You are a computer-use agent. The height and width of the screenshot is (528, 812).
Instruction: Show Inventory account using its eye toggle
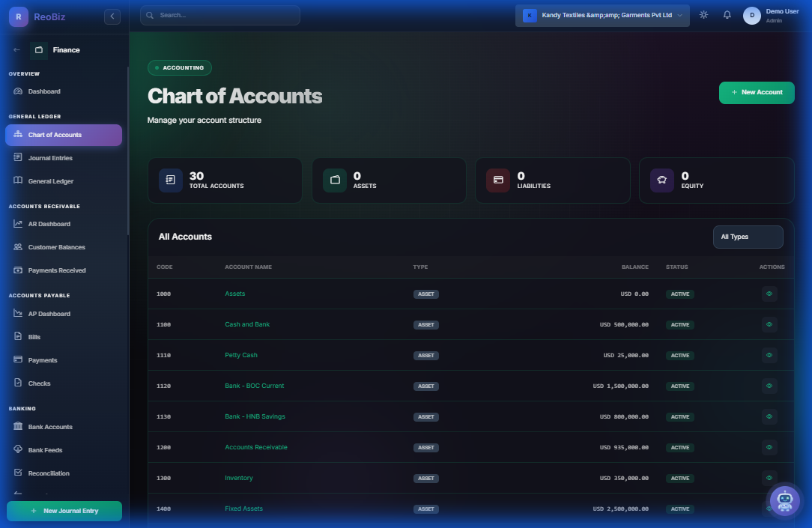tap(769, 478)
